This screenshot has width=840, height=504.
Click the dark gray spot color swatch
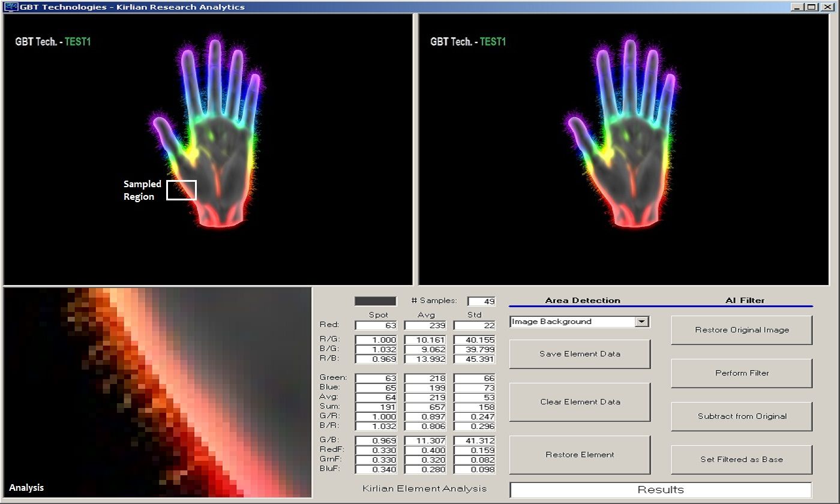376,301
